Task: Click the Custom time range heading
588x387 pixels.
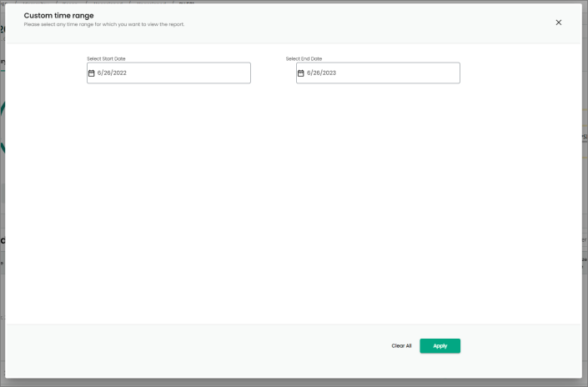Action: pyautogui.click(x=58, y=15)
